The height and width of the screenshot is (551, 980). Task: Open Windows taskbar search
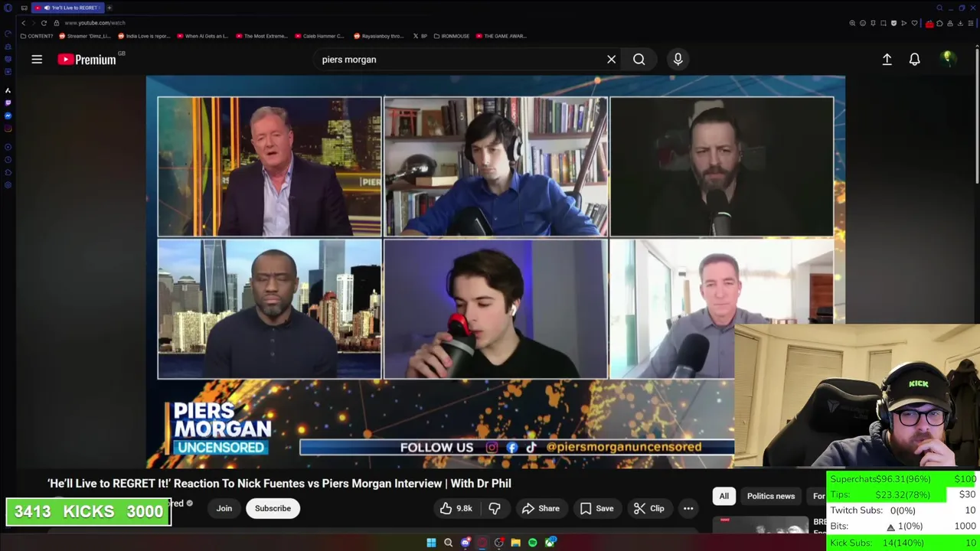point(448,543)
